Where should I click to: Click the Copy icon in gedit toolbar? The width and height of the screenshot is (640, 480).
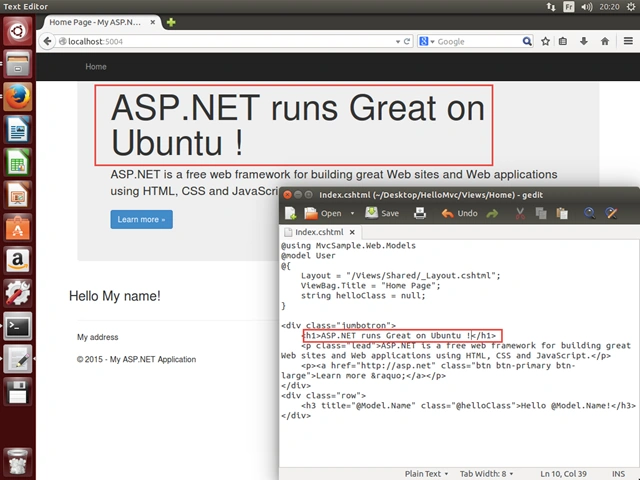(541, 213)
